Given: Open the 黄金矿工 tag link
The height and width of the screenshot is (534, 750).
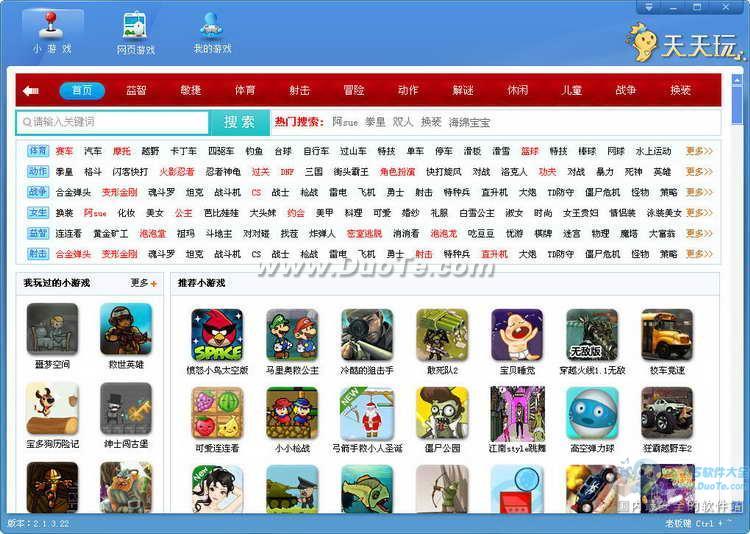Looking at the screenshot, I should click(x=110, y=234).
